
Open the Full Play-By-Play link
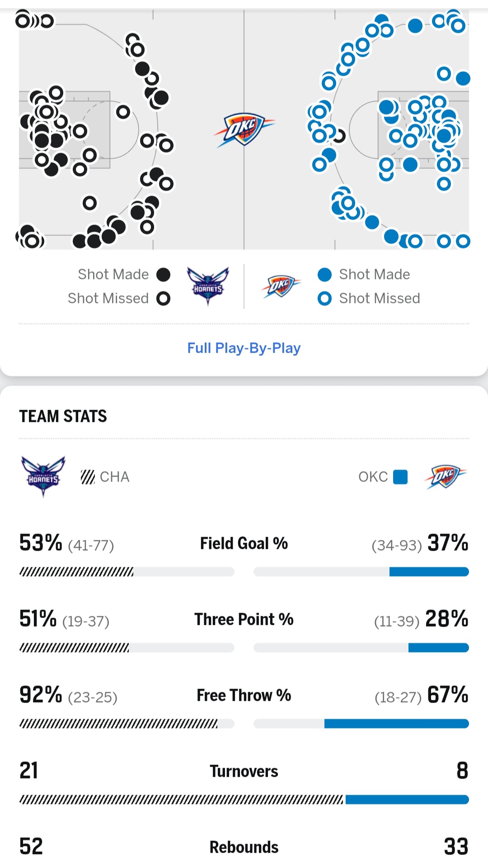click(244, 348)
